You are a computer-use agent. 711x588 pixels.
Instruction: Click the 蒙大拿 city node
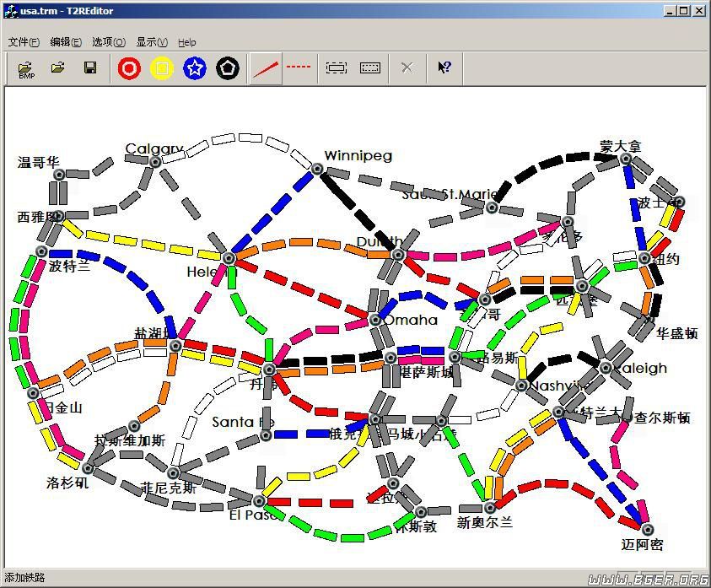[x=626, y=159]
